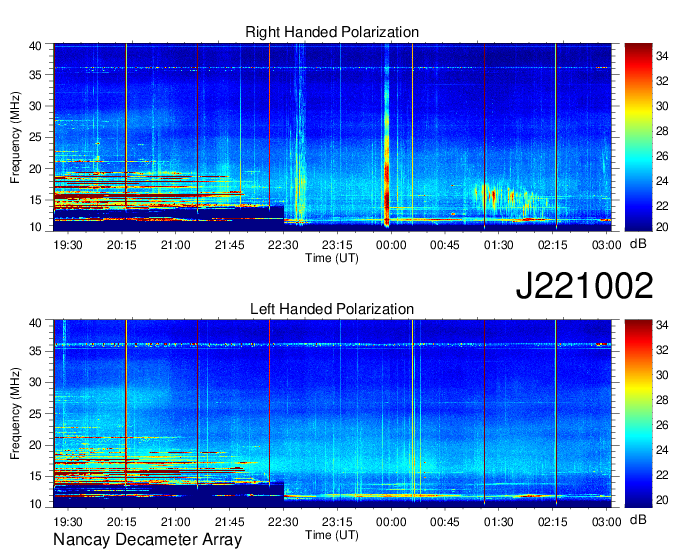Image resolution: width=680 pixels, height=552 pixels.
Task: Click the 30 MHz tick label of left-handed plot
Action: (x=35, y=382)
